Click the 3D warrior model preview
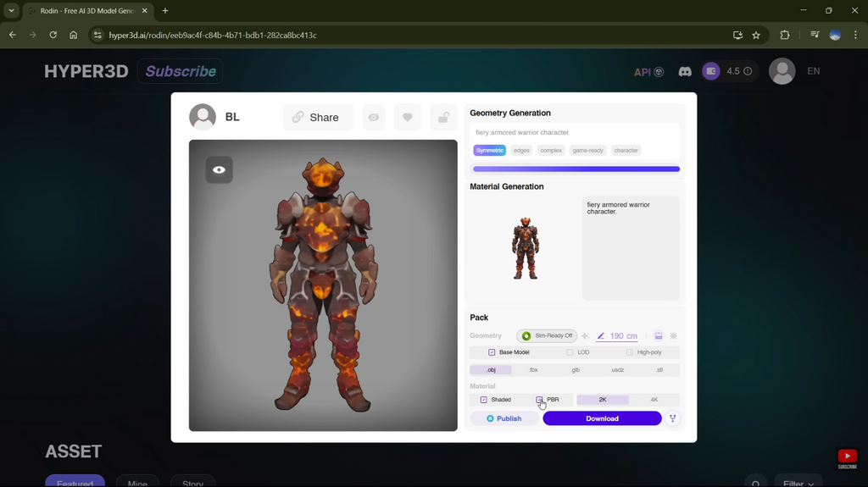This screenshot has width=868, height=487. click(x=323, y=285)
